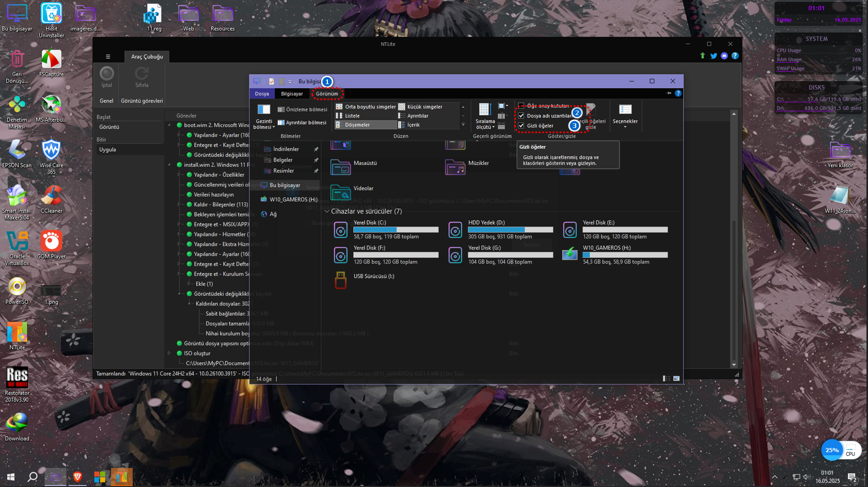
Task: Click the Brave browser taskbar icon
Action: [77, 477]
